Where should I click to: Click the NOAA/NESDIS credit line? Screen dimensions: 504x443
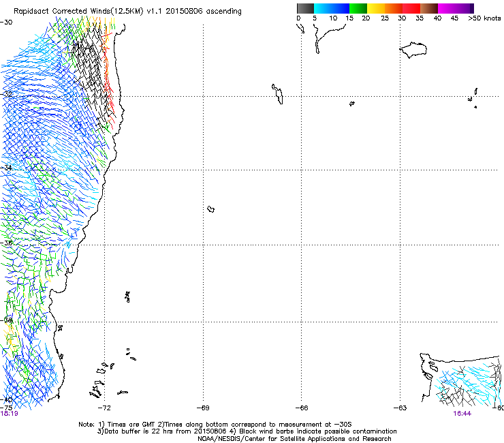294,439
